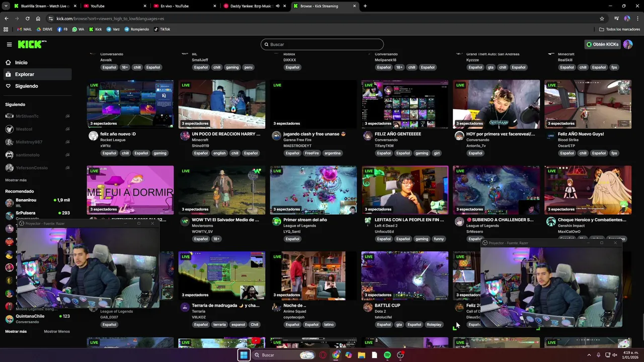Click the kick.com address bar

tap(322, 19)
